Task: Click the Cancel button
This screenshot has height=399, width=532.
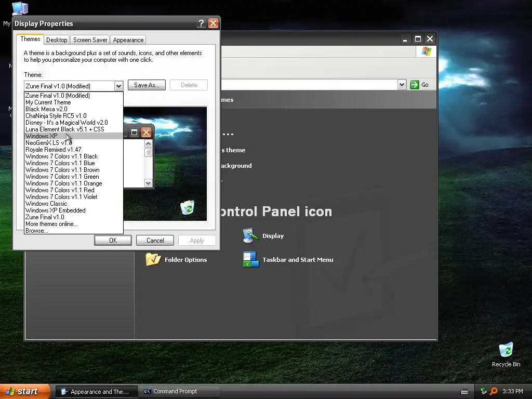Action: (155, 240)
